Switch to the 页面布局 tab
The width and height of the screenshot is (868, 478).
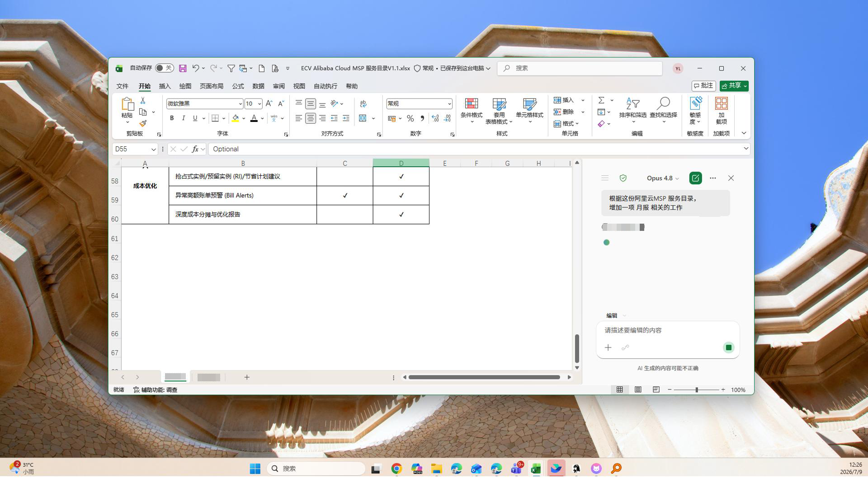(212, 86)
